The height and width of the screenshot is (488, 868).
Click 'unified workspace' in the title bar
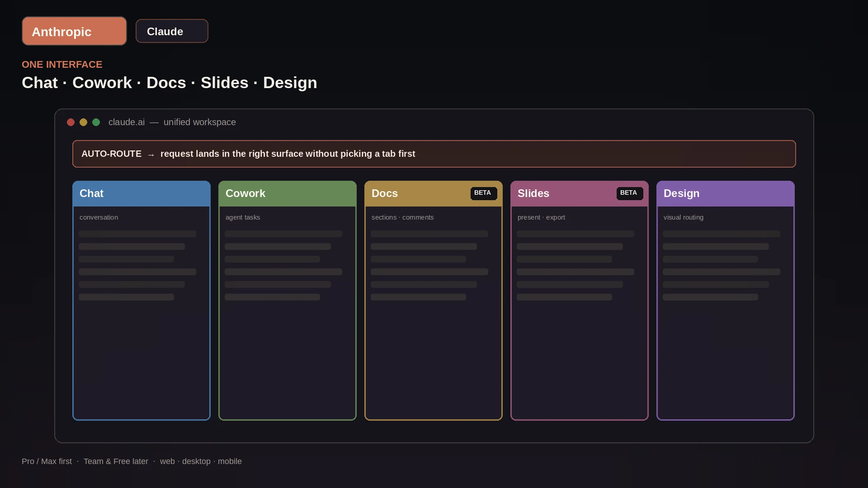click(x=200, y=122)
